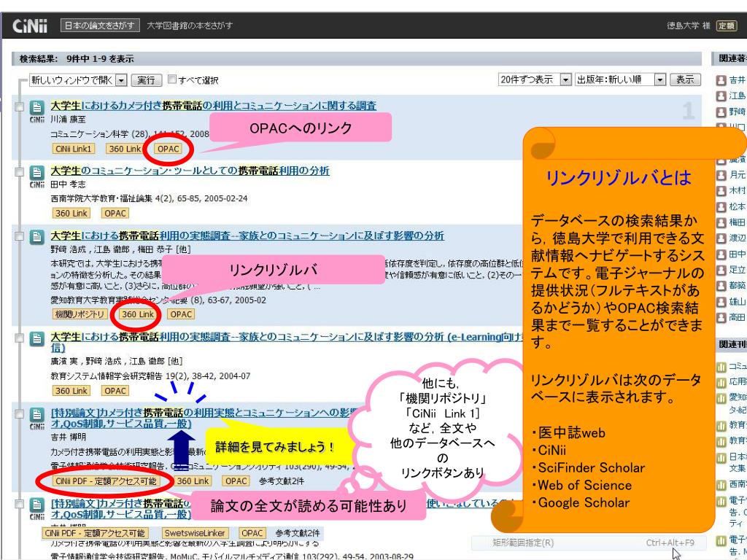Click the 定額 button next to 徳島大学
The height and width of the screenshot is (560, 747).
727,26
